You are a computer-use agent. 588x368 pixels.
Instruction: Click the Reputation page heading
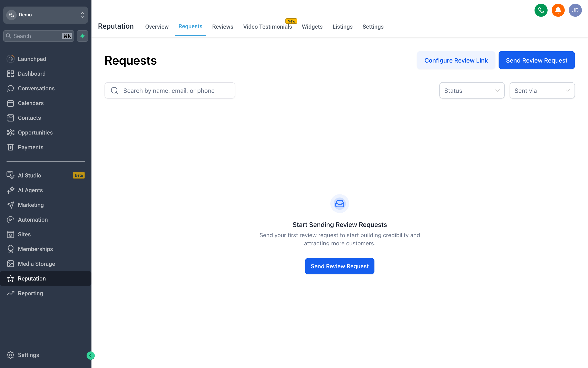[x=116, y=26]
